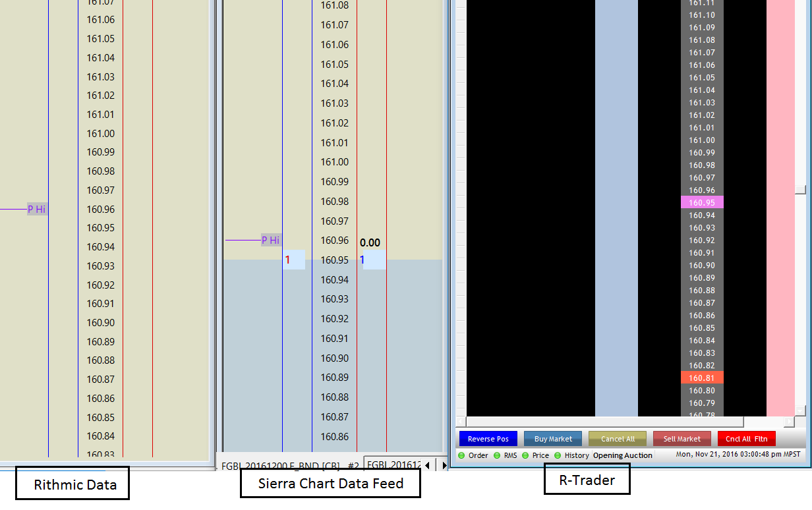The width and height of the screenshot is (812, 510).
Task: Click the Opening Auction status text
Action: pos(623,455)
